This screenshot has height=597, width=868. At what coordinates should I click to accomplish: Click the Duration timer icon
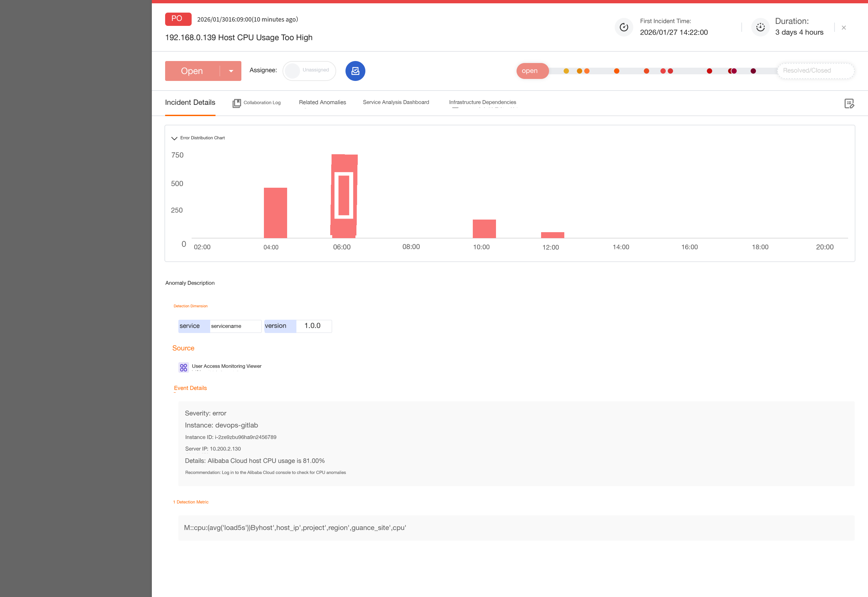760,27
